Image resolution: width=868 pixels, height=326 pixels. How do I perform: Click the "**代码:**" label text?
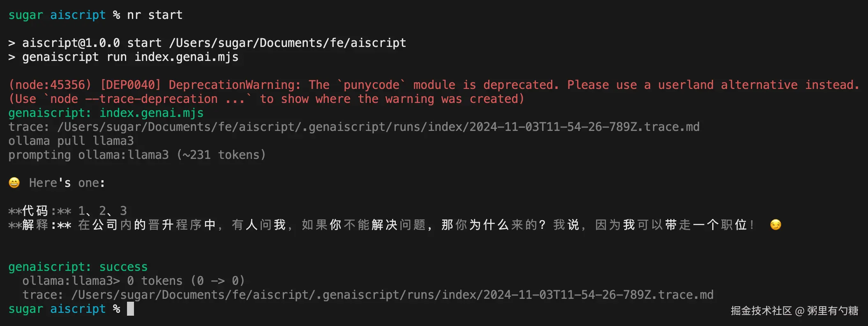pyautogui.click(x=40, y=211)
